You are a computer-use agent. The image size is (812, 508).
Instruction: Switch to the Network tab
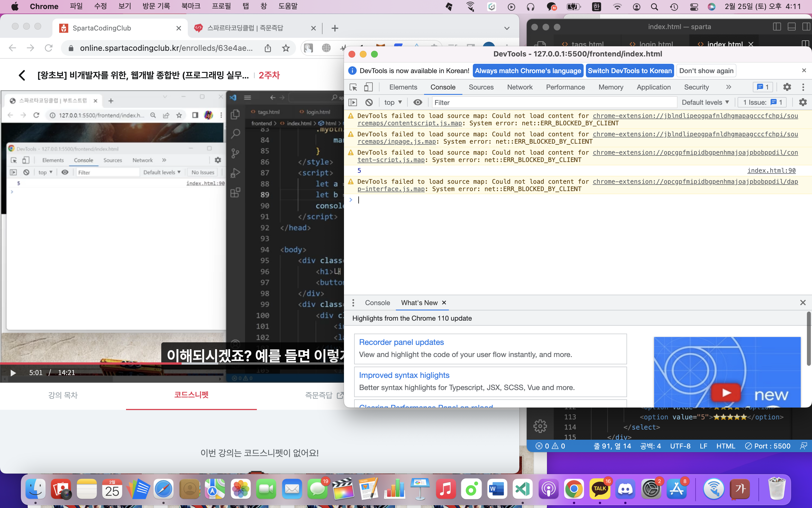click(520, 87)
